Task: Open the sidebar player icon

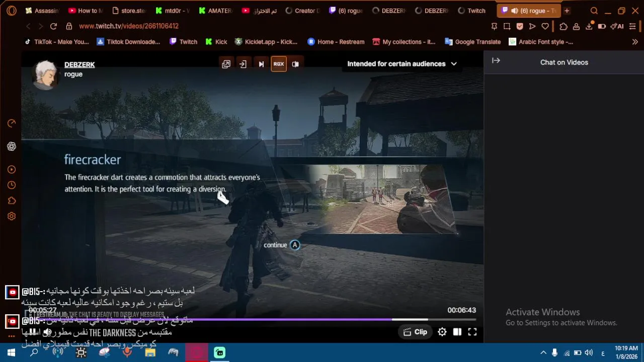Action: [12, 169]
